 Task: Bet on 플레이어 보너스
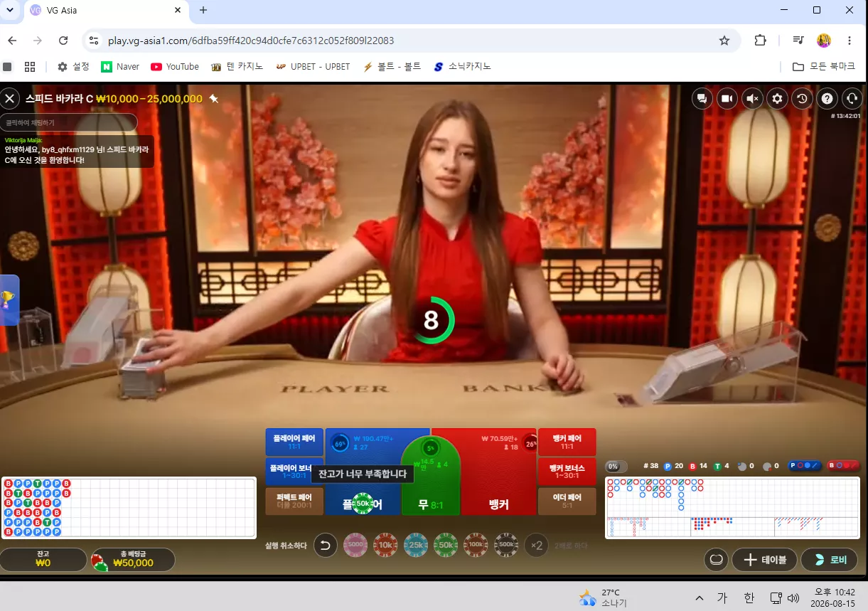pos(294,471)
